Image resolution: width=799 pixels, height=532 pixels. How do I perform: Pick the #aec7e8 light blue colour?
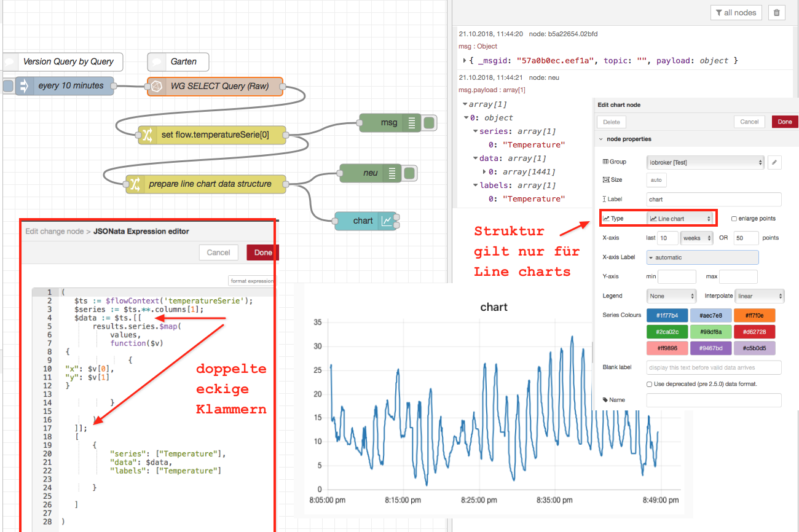pyautogui.click(x=711, y=316)
